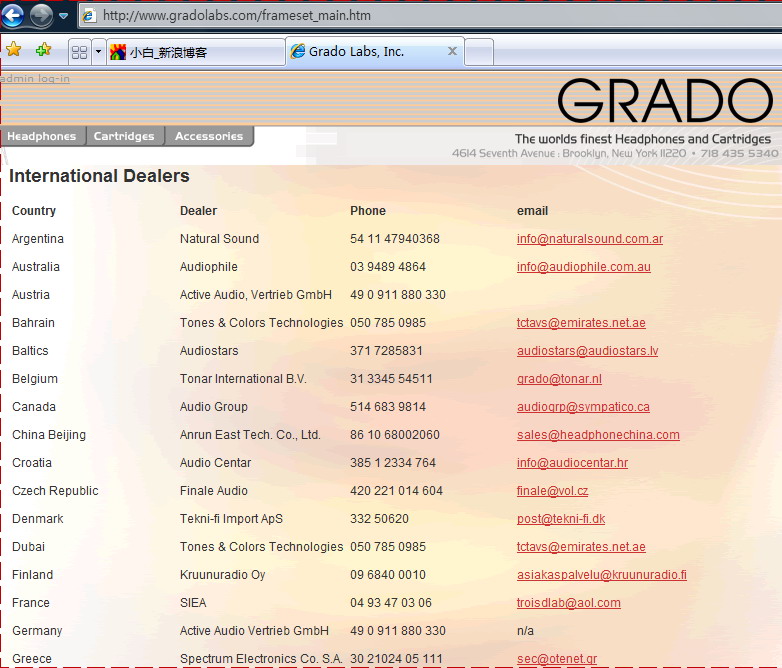This screenshot has width=782, height=668.
Task: Click the browser Forward arrow button
Action: (x=41, y=15)
